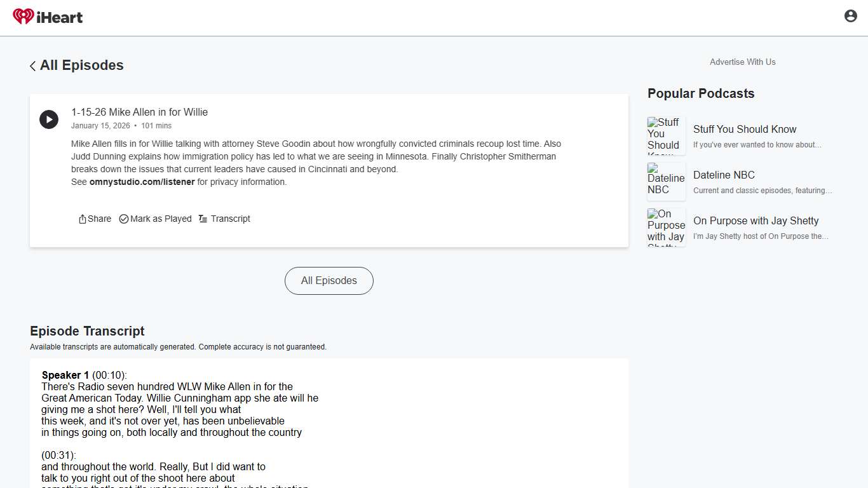Open the Dateline NBC thumbnail
Viewport: 868px width, 488px height.
tap(666, 182)
